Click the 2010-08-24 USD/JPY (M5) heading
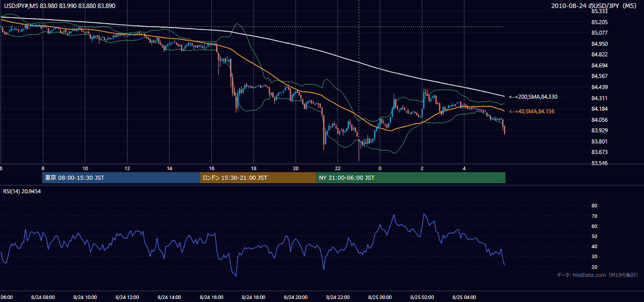This screenshot has width=644, height=302. click(x=595, y=6)
